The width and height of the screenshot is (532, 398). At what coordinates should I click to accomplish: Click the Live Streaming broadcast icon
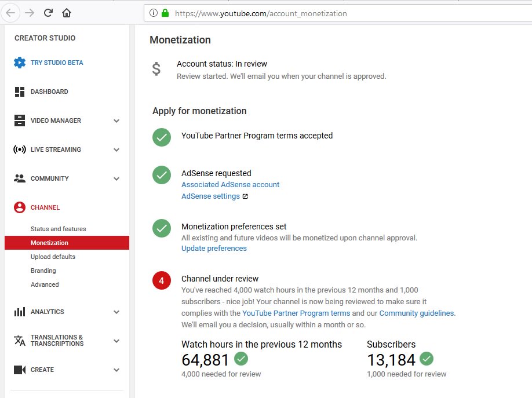tap(20, 149)
